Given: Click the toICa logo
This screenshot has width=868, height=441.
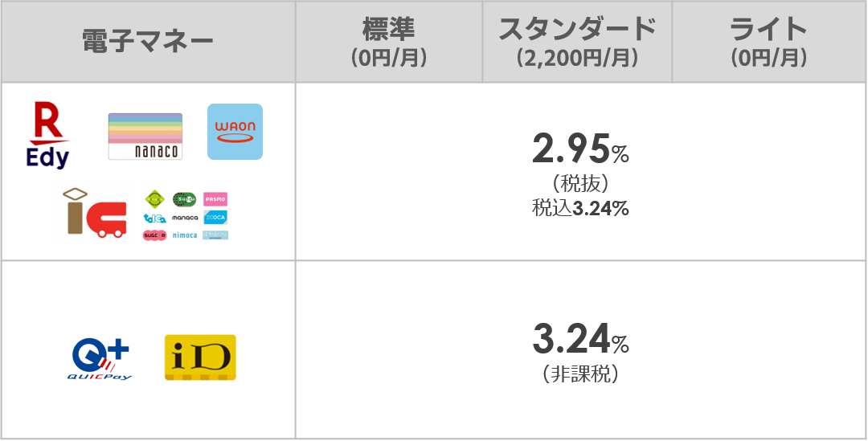Looking at the screenshot, I should 154,218.
